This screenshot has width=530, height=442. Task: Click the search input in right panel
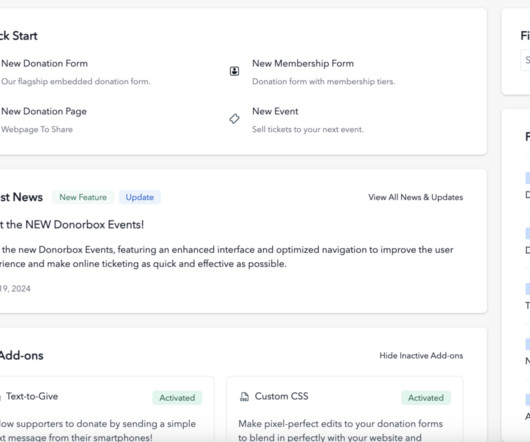[525, 60]
